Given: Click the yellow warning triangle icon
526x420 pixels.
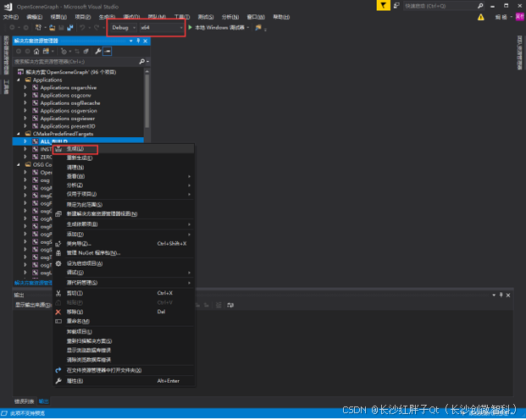Looking at the screenshot, I should [481, 17].
